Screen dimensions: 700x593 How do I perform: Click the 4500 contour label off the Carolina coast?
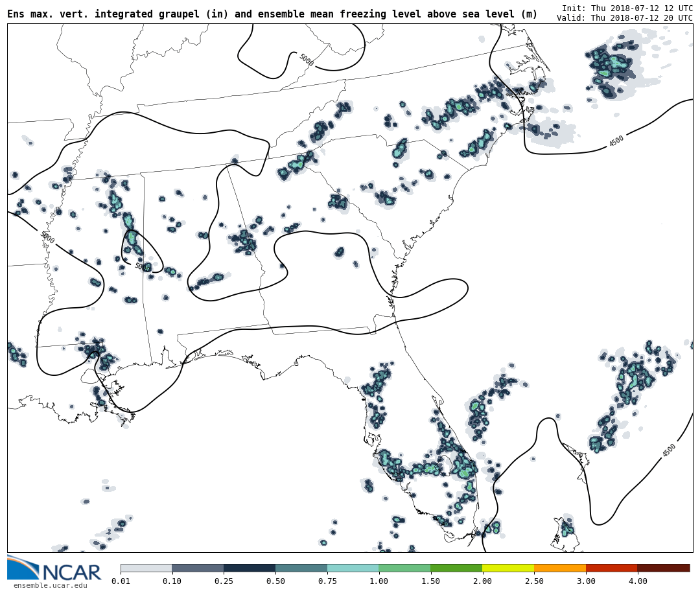click(616, 141)
